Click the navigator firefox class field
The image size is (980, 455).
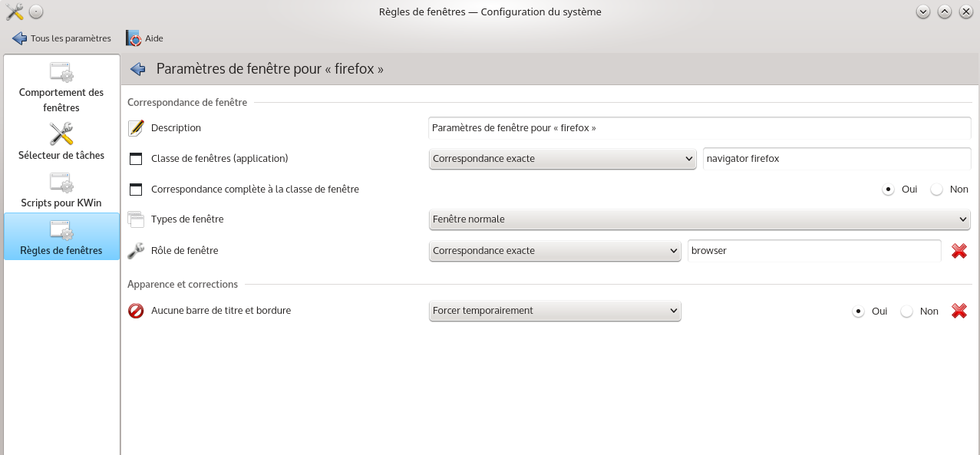click(x=837, y=159)
